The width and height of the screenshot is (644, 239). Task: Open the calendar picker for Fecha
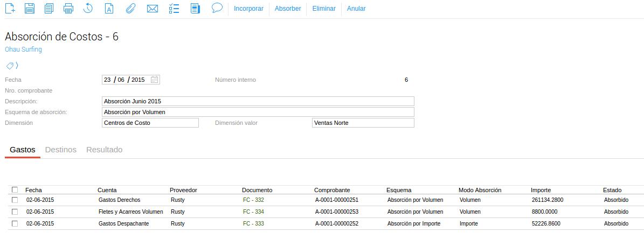point(154,80)
